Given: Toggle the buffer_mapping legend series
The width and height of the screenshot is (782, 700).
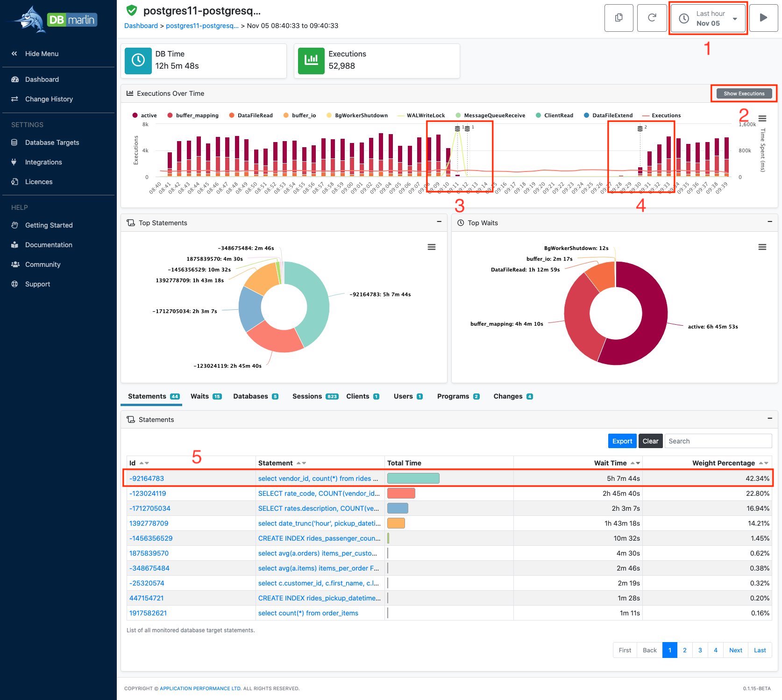Looking at the screenshot, I should coord(193,115).
